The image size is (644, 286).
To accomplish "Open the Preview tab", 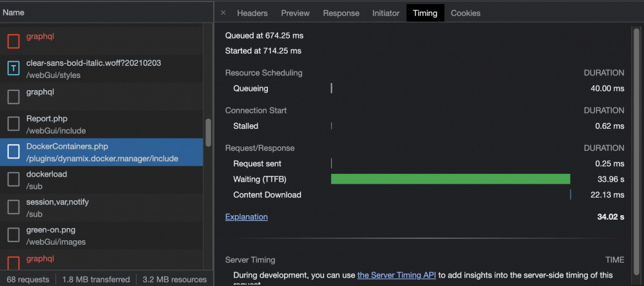I will (296, 13).
